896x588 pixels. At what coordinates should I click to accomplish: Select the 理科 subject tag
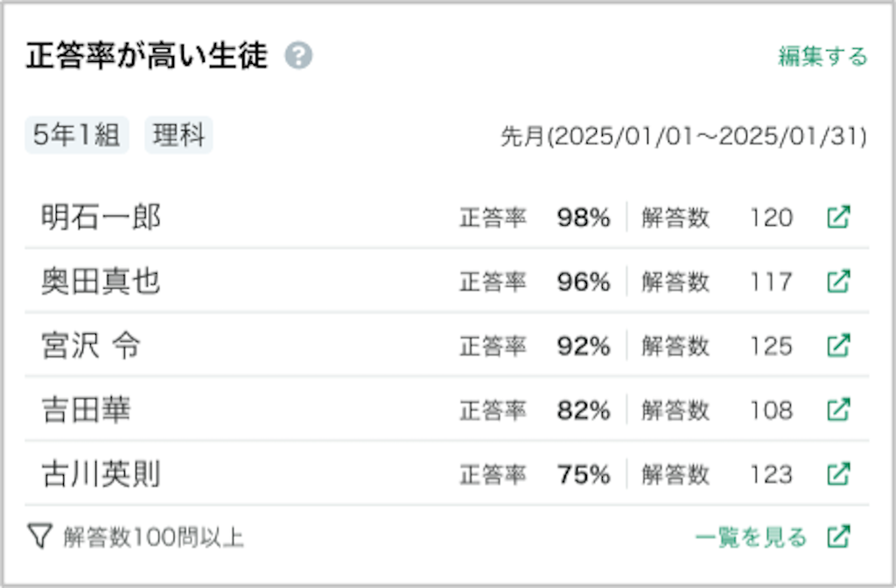[x=178, y=136]
